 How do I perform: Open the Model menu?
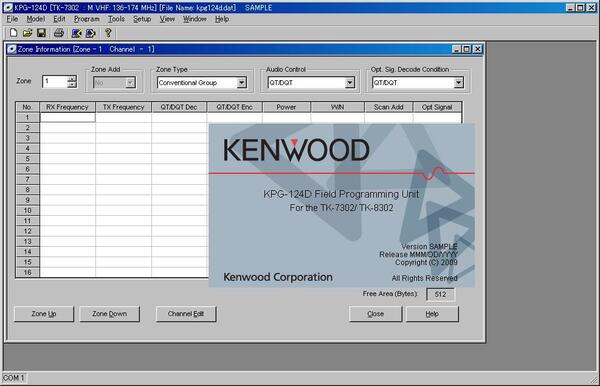point(36,19)
